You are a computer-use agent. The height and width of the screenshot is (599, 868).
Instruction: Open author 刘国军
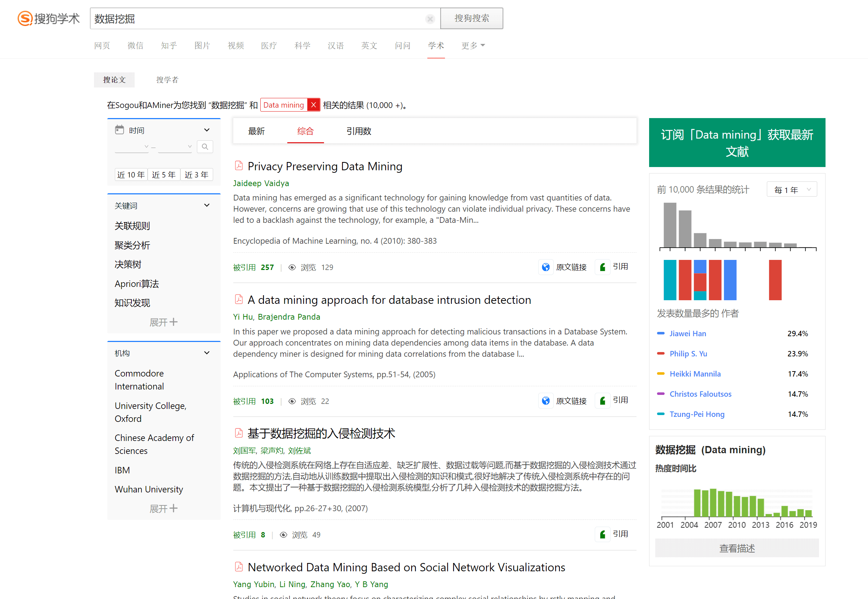click(x=244, y=450)
